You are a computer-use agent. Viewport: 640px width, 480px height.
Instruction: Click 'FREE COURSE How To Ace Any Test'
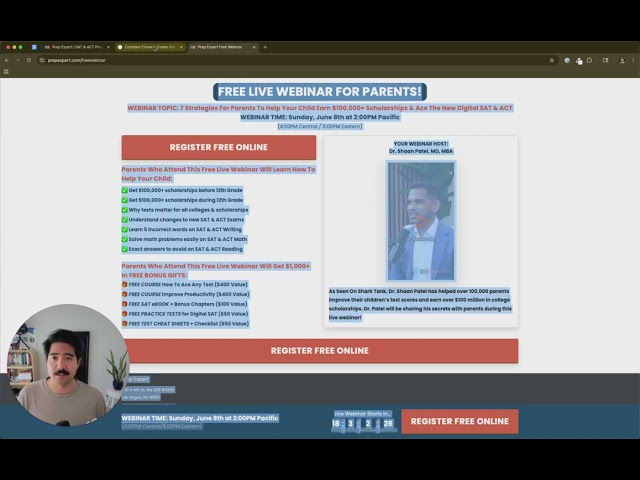click(x=188, y=284)
